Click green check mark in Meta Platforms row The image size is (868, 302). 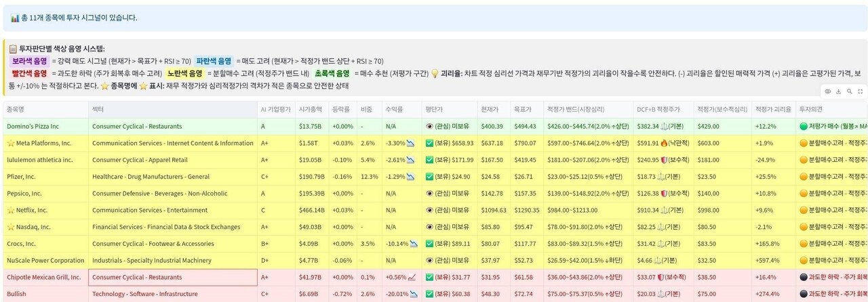(429, 143)
